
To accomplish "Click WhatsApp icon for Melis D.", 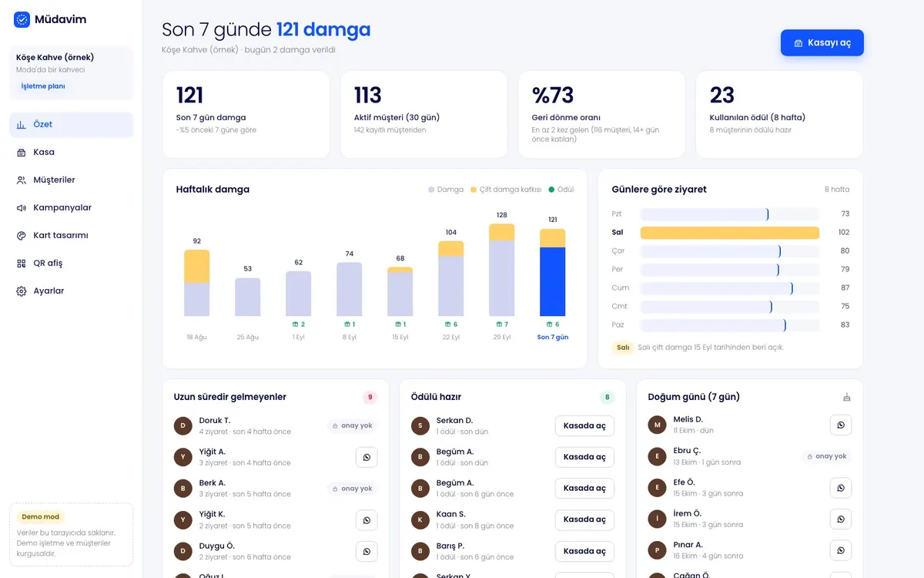I will pos(841,425).
